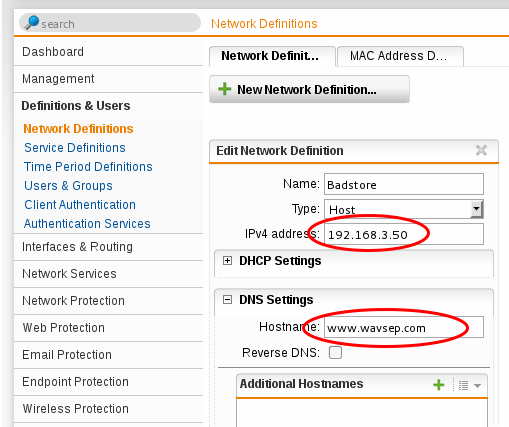Click the IPv4 address input field
Screen dimensions: 509x427
404,234
